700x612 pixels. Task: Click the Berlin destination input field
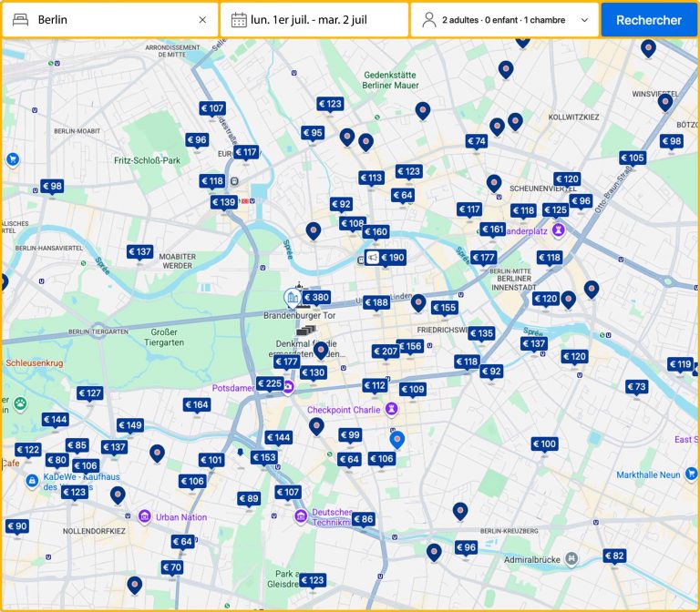(x=114, y=20)
